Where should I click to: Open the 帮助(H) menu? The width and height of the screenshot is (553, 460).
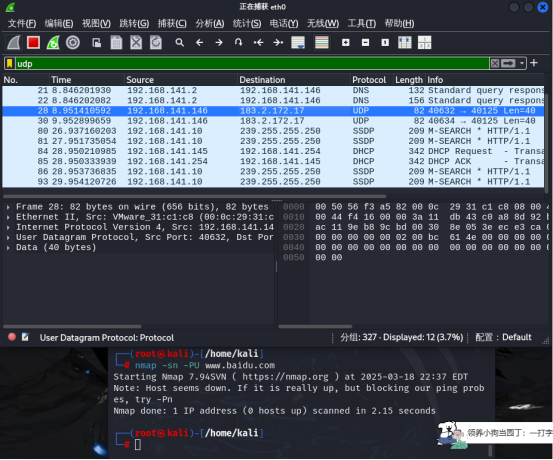[x=399, y=24]
